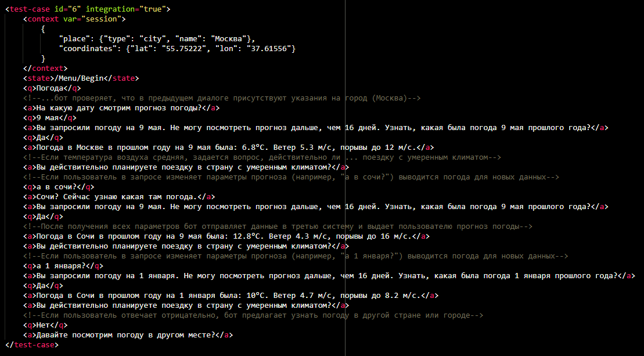Click the integration="true" attribute
Image resolution: width=644 pixels, height=356 pixels.
(125, 9)
